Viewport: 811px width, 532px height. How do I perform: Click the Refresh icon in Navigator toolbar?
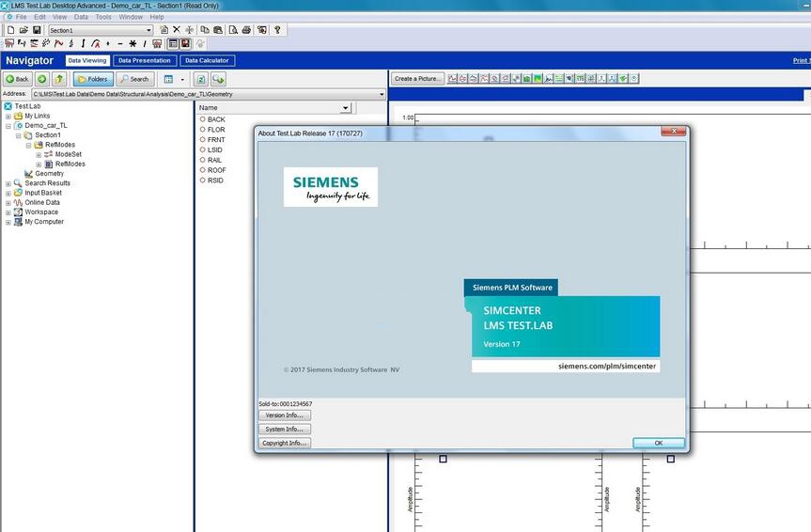coord(201,79)
